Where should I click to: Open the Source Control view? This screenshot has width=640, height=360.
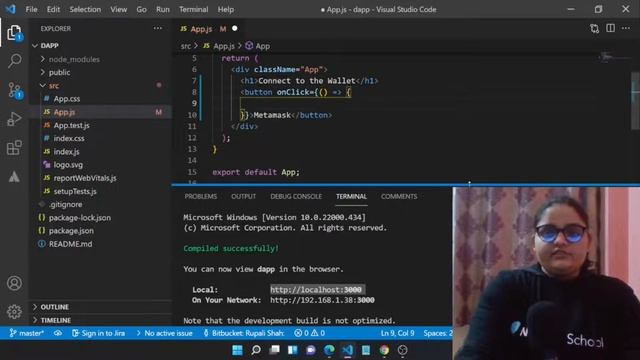point(15,90)
